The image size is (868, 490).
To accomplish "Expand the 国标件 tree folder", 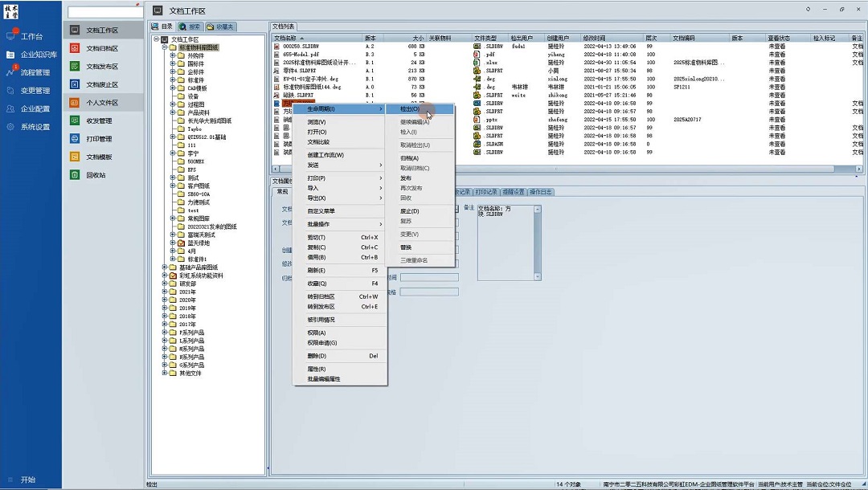I will click(173, 64).
